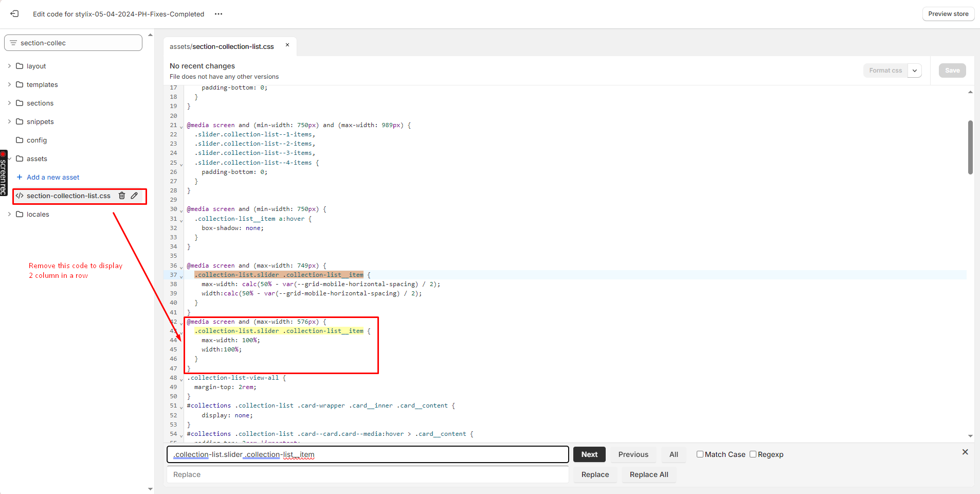The image size is (980, 494).
Task: Open the three-dot more actions menu
Action: [219, 14]
